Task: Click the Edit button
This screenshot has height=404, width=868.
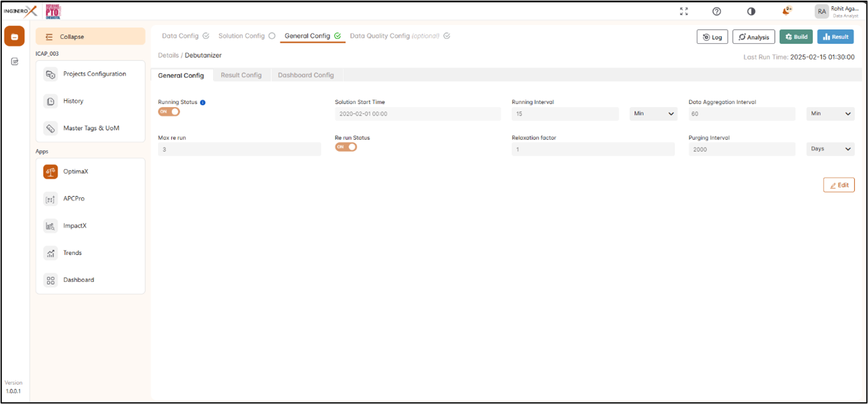Action: point(839,185)
